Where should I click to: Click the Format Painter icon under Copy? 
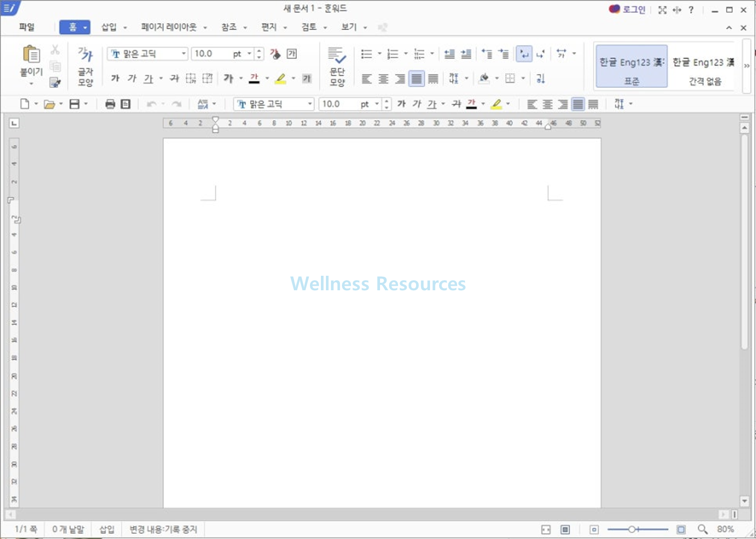tap(55, 82)
